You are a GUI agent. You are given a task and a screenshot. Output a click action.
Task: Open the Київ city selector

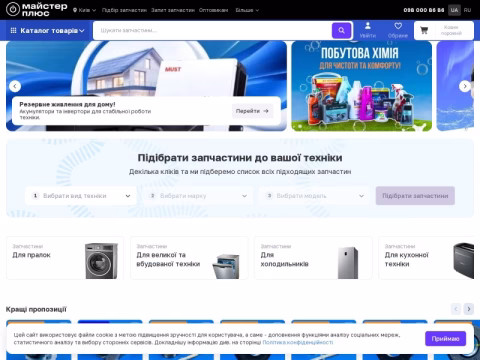tap(84, 10)
